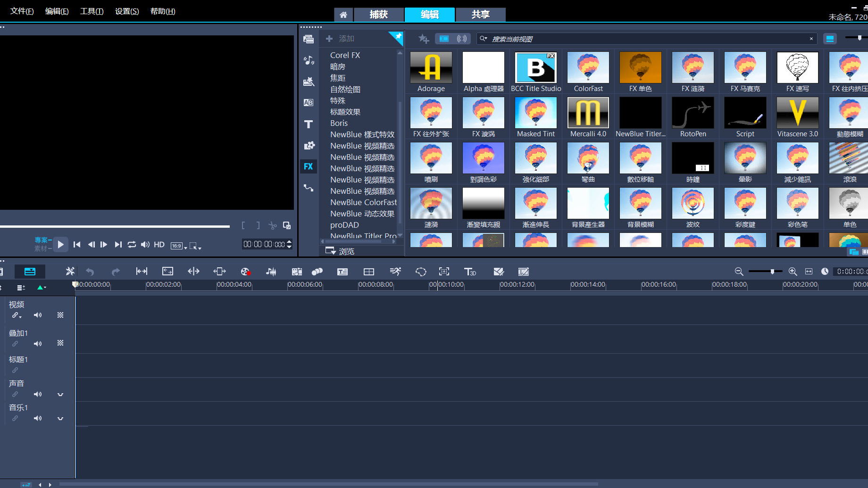Viewport: 868px width, 488px height.
Task: Zoom in timeline magnifier plus icon
Action: point(793,272)
